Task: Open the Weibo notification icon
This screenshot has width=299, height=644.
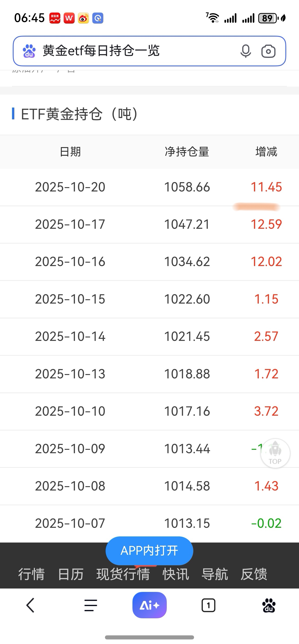Action: coord(83,18)
